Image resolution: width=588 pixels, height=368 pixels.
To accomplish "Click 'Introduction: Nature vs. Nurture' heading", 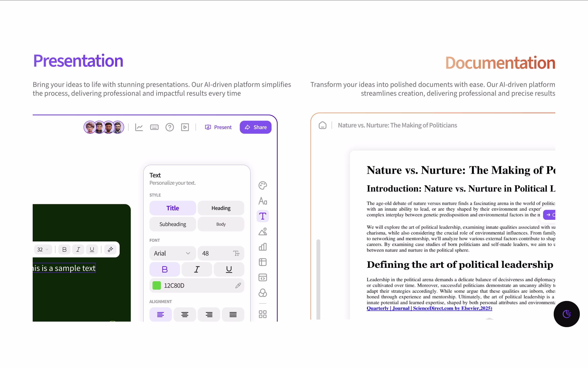I will click(x=461, y=189).
